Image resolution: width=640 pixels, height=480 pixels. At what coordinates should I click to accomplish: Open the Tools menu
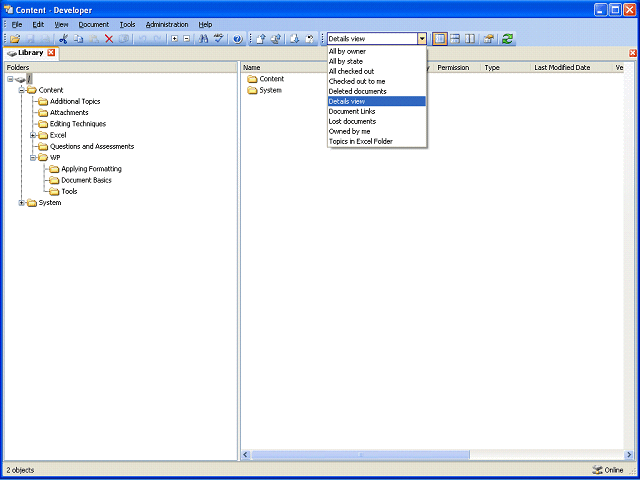pos(127,24)
